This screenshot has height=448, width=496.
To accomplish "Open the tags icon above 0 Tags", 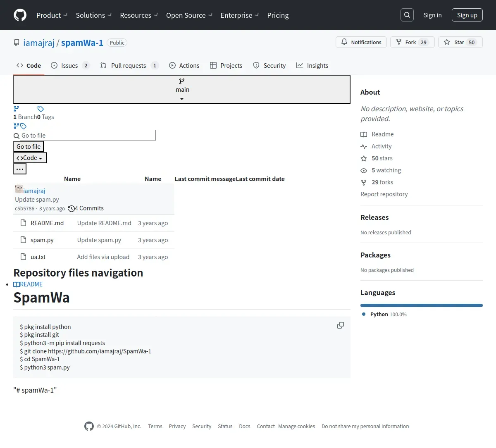I will (41, 109).
